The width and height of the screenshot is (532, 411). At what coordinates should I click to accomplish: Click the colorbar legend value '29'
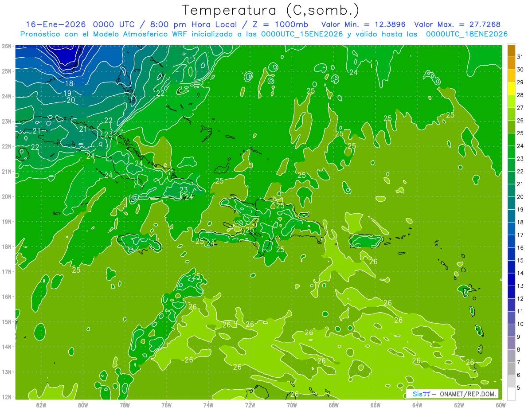pos(520,82)
